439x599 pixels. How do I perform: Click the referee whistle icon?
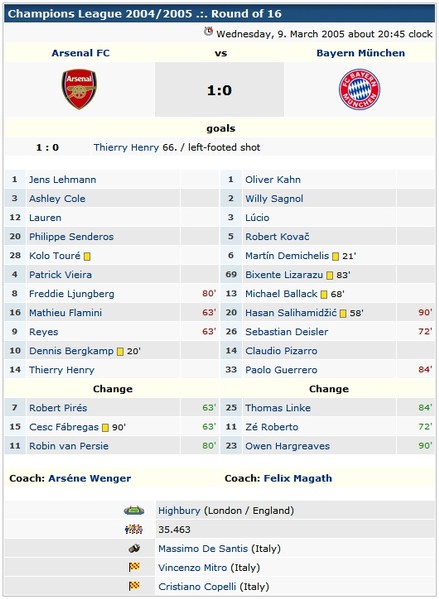coord(134,549)
